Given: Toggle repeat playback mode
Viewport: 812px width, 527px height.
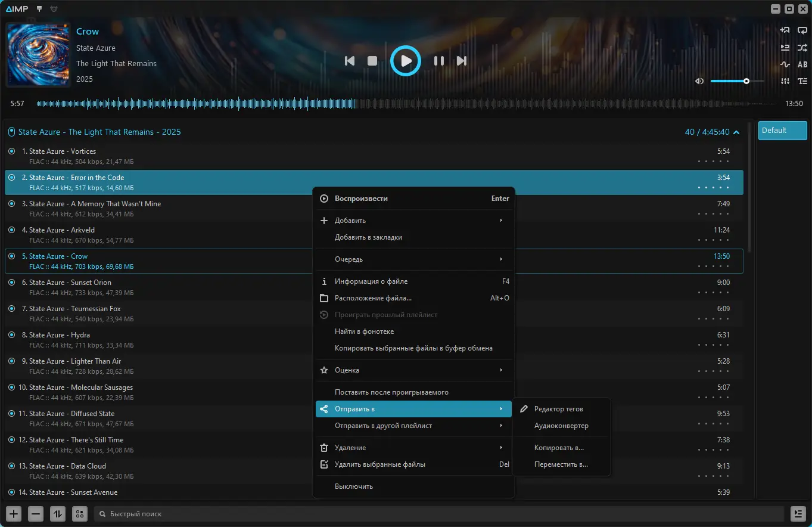Looking at the screenshot, I should pos(802,30).
